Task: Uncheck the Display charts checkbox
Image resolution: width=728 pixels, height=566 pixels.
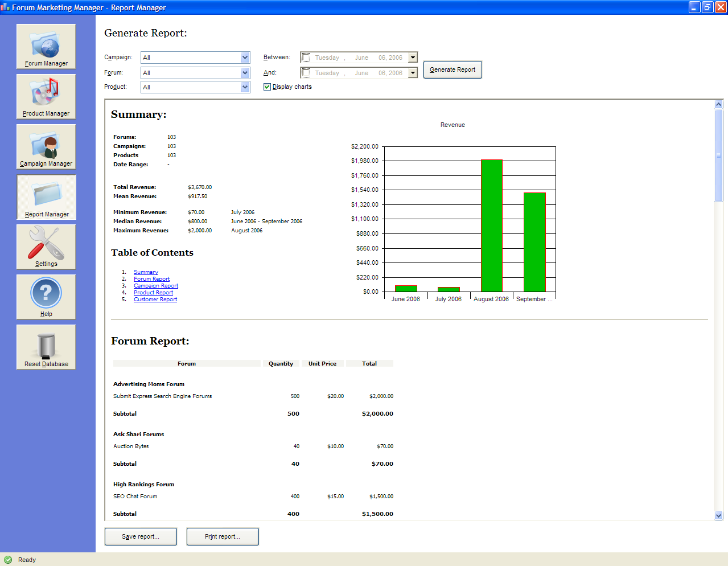Action: point(267,87)
